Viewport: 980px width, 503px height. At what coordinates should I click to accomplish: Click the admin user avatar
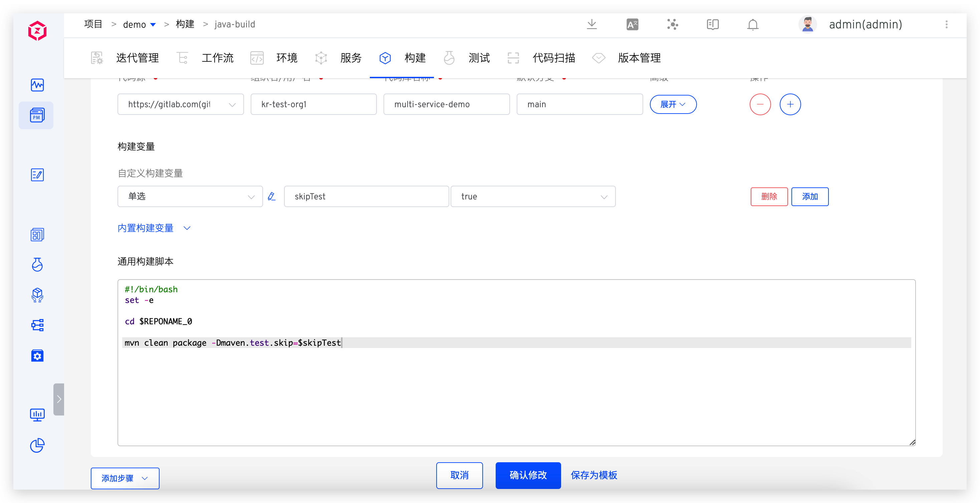(x=807, y=24)
